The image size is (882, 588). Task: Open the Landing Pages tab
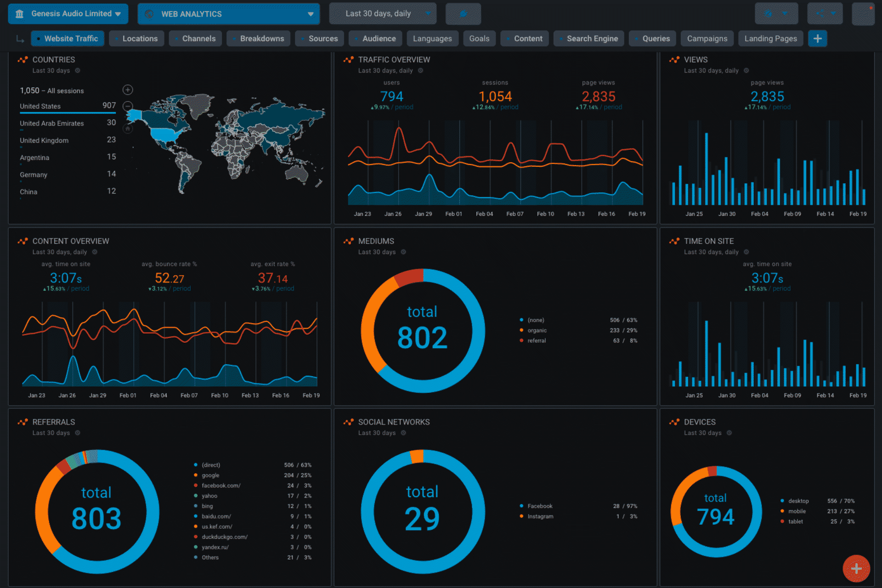tap(770, 39)
